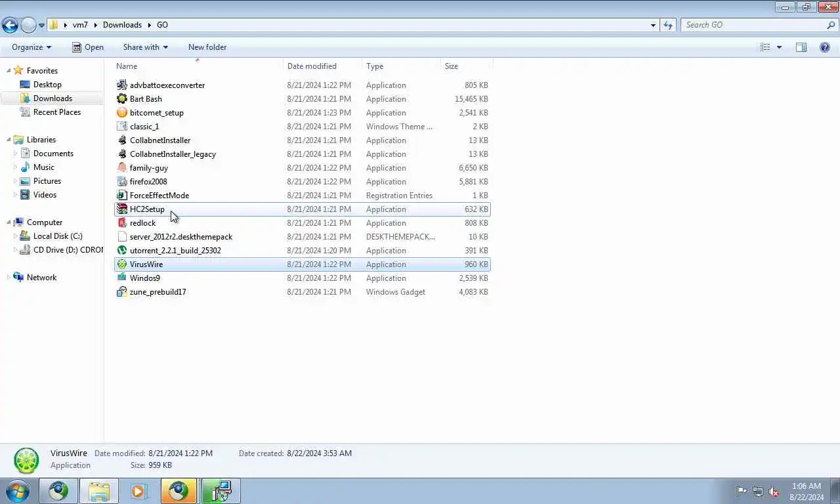Click vm7 in the address breadcrumb
Screen dimensions: 840x504
click(x=80, y=25)
